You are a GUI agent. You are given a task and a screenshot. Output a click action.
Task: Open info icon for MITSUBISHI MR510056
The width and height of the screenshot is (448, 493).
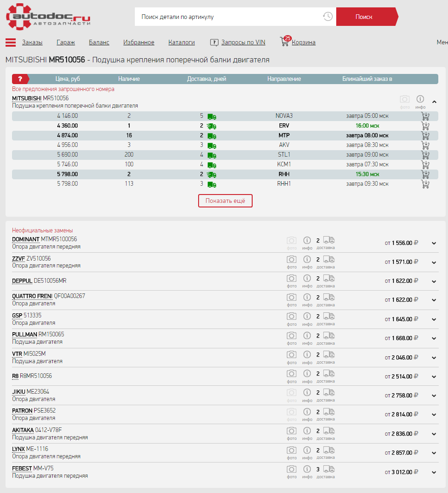(x=420, y=99)
